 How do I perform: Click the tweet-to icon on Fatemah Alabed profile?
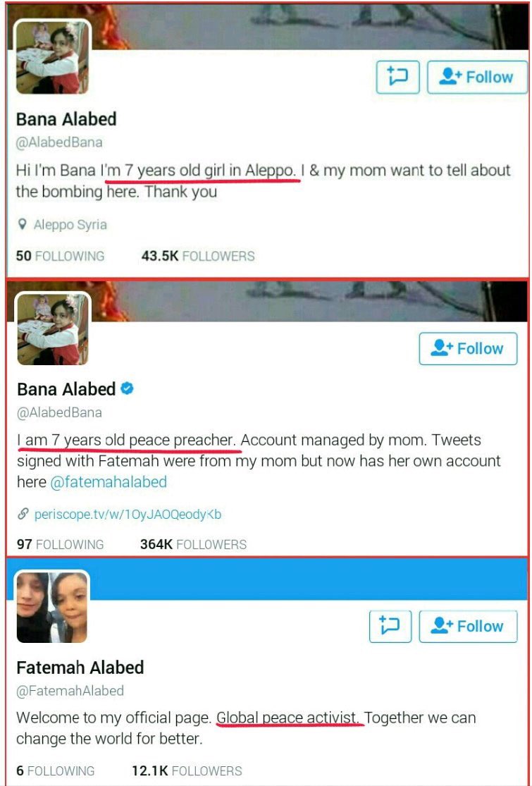(x=390, y=626)
